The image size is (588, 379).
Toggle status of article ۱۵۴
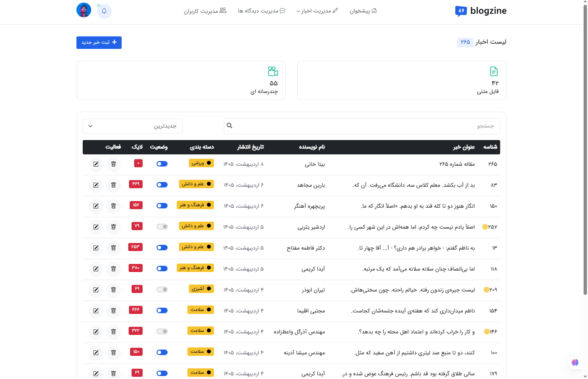[x=162, y=311]
